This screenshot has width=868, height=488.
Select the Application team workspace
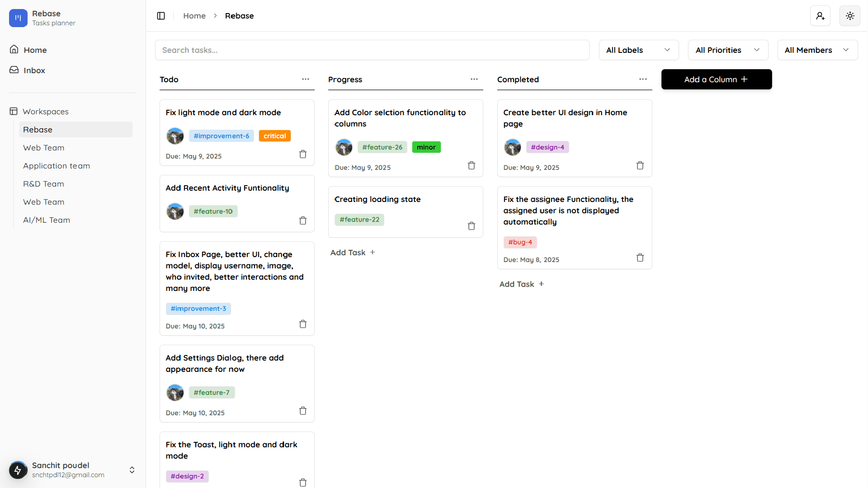(x=56, y=165)
